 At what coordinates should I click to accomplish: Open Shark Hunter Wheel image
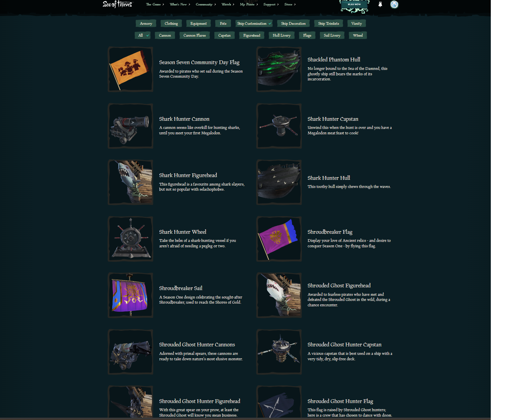point(131,239)
